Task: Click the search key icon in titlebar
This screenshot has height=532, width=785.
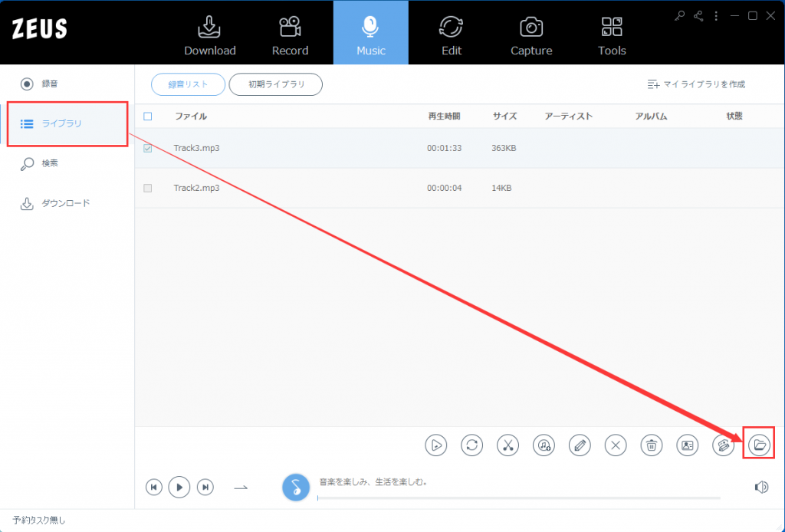Action: pos(679,15)
